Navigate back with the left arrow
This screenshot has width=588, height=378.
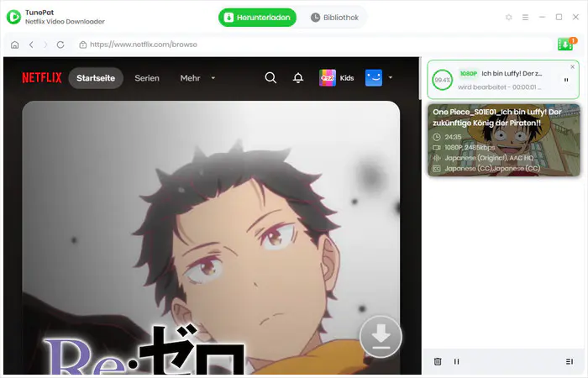[32, 45]
